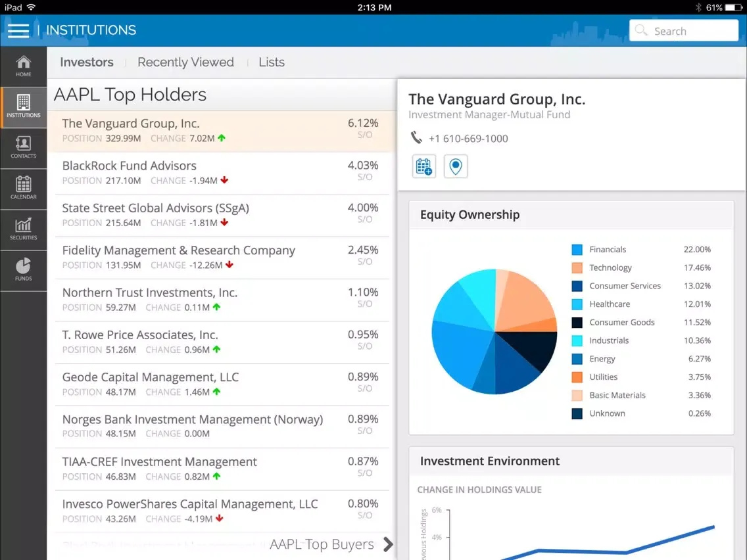This screenshot has width=747, height=560.
Task: Select Geode Capital Management, LLC
Action: (222, 385)
